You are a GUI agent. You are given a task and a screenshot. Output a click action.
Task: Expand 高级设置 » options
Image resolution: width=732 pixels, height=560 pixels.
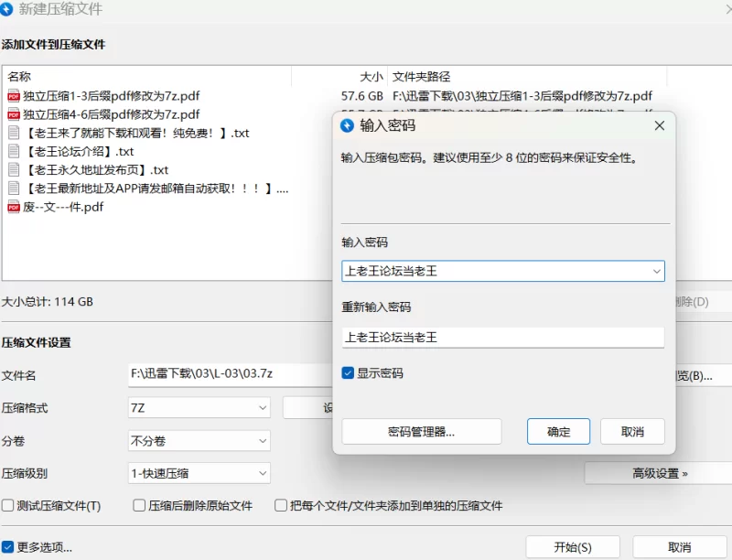[659, 474]
